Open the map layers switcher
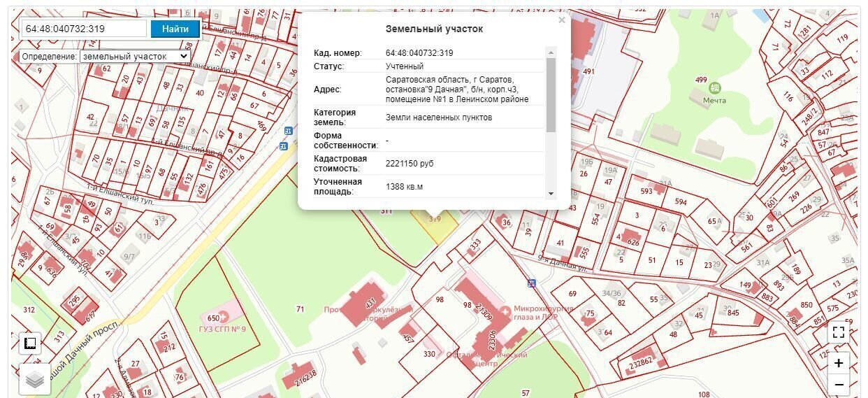This screenshot has height=398, width=868. pos(35,379)
